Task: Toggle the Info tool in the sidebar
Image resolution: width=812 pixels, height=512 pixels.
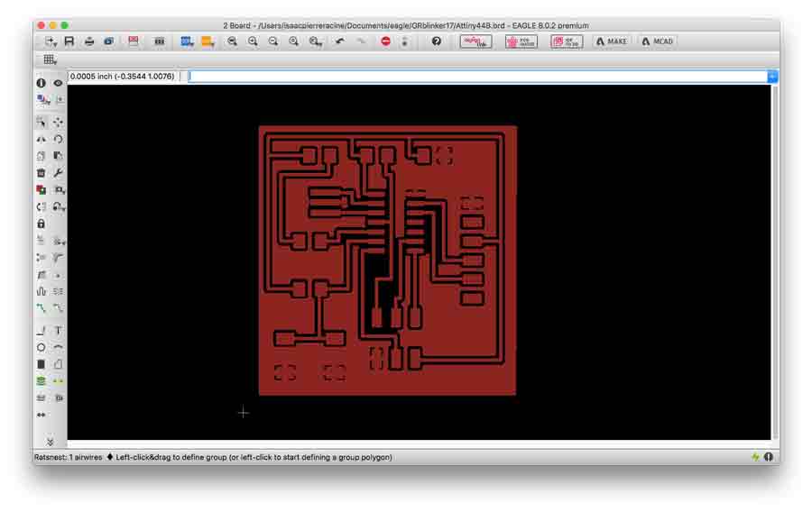Action: (x=41, y=83)
